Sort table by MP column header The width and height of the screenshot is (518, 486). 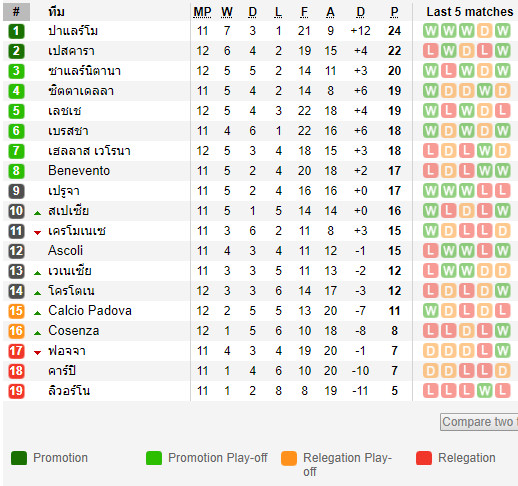[202, 12]
